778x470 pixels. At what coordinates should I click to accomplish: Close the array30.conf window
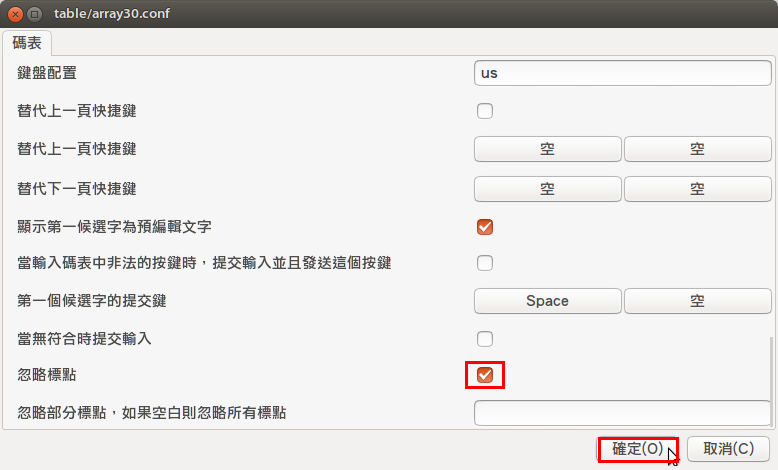pyautogui.click(x=15, y=14)
